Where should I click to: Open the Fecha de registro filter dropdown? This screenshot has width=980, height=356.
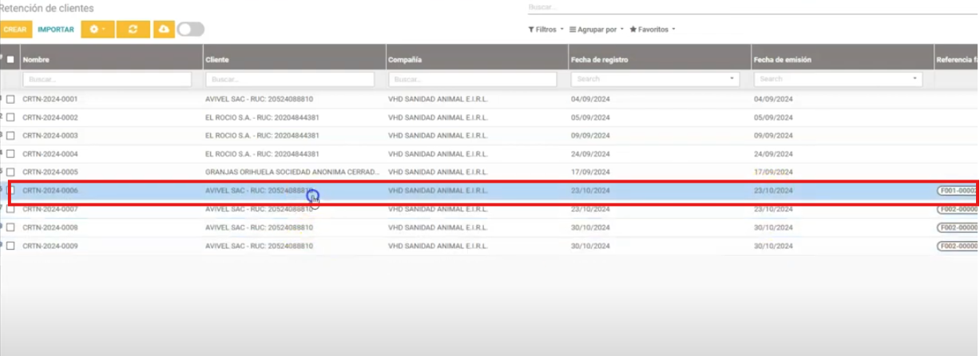(732, 79)
